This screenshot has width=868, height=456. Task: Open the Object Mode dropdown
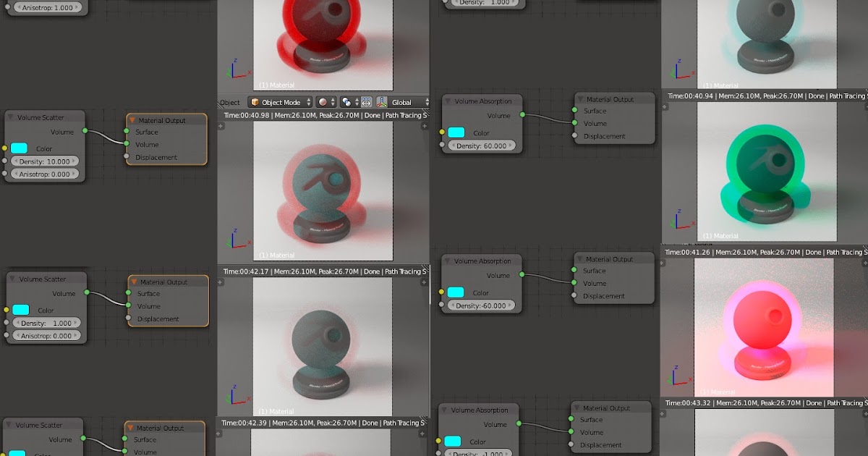pos(281,102)
